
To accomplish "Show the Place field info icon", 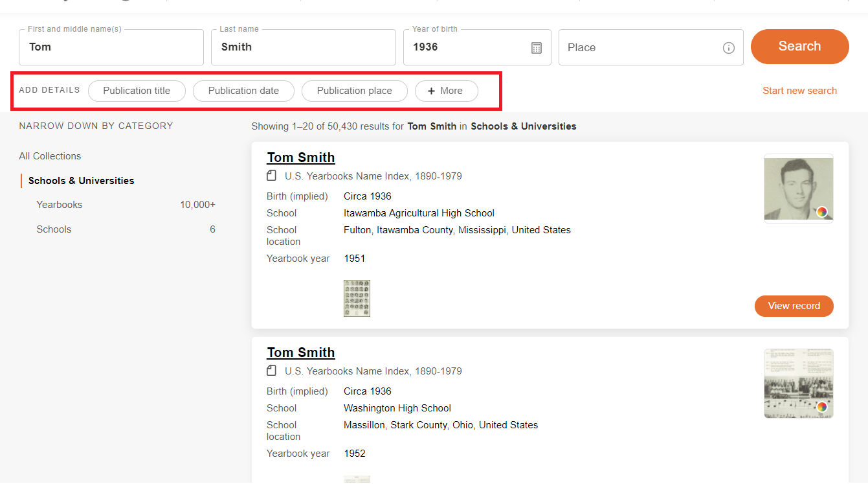I will click(x=729, y=48).
